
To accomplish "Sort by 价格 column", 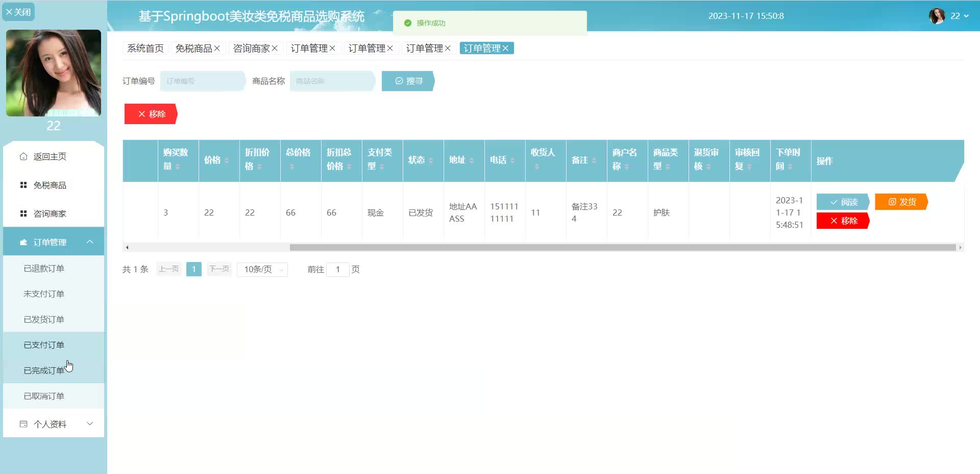I will coord(227,160).
